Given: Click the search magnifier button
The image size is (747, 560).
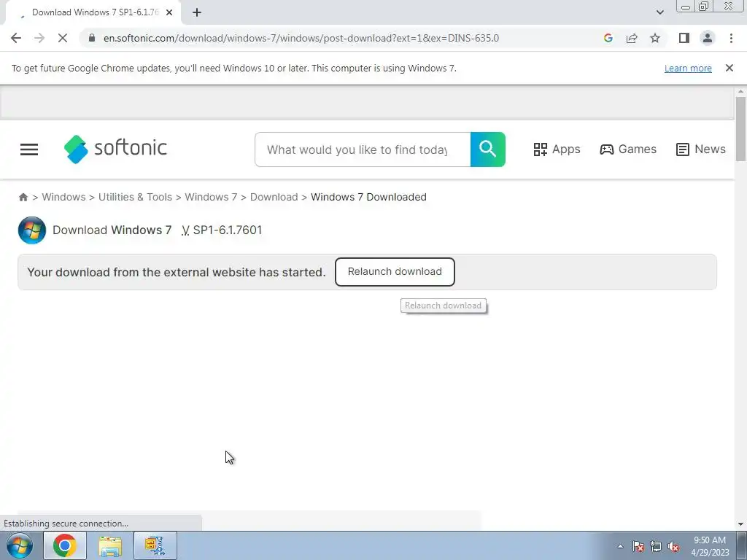Looking at the screenshot, I should click(x=488, y=149).
